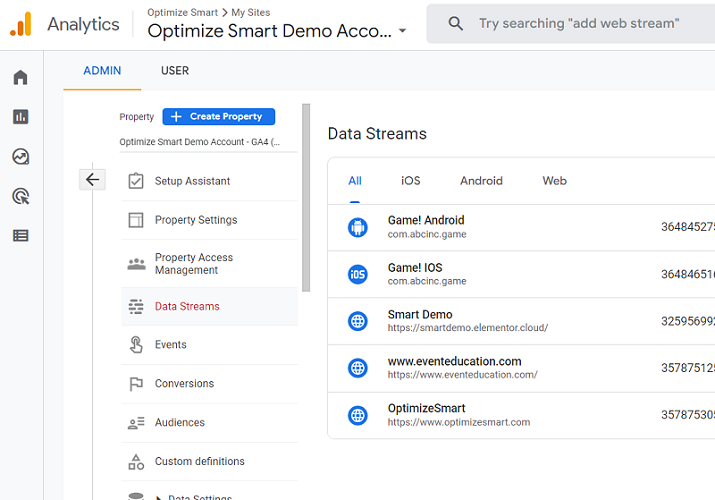Open the Configure table icon in sidebar
Screen dimensions: 715x500
point(20,236)
